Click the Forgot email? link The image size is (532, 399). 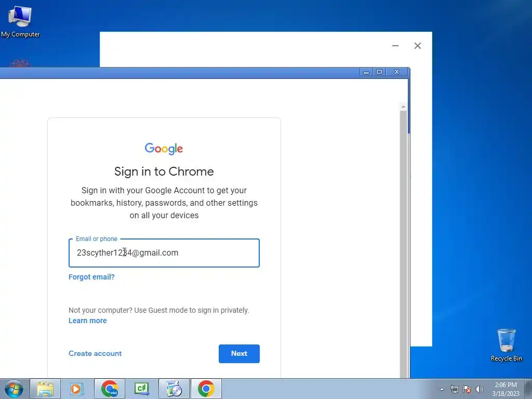(x=91, y=277)
